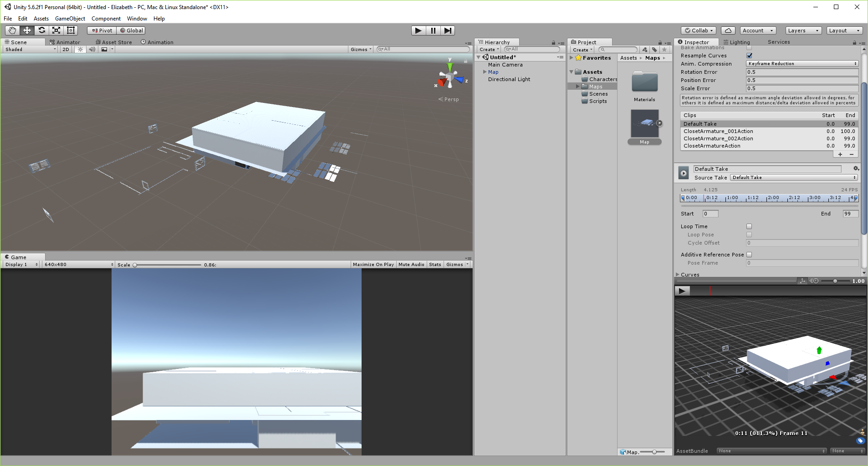Viewport: 868px width, 466px height.
Task: Switch to Animator tab
Action: [65, 42]
